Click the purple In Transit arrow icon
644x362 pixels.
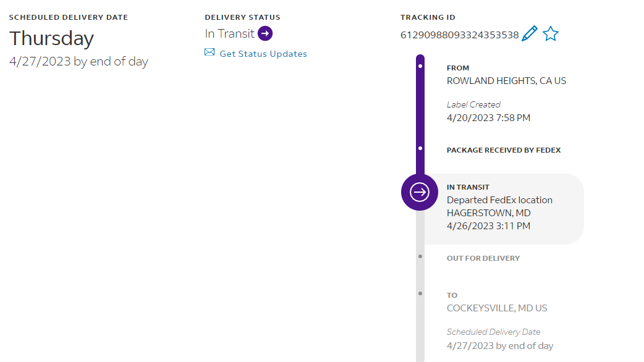[265, 33]
